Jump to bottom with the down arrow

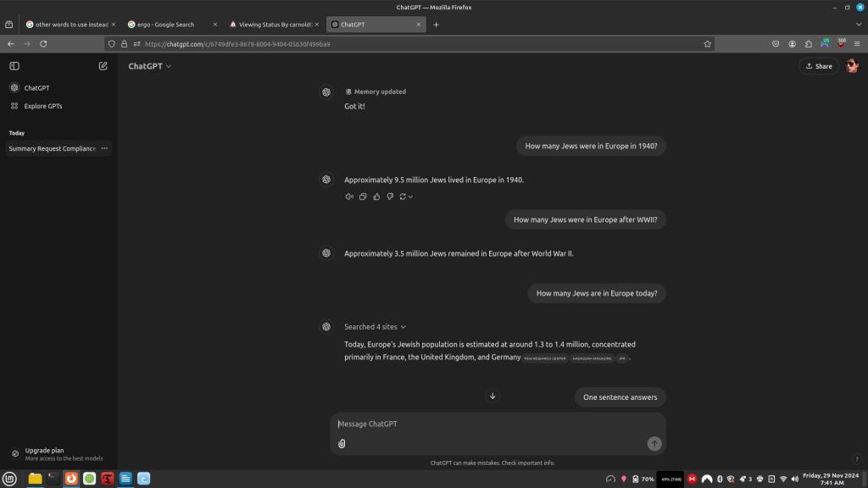click(x=492, y=396)
